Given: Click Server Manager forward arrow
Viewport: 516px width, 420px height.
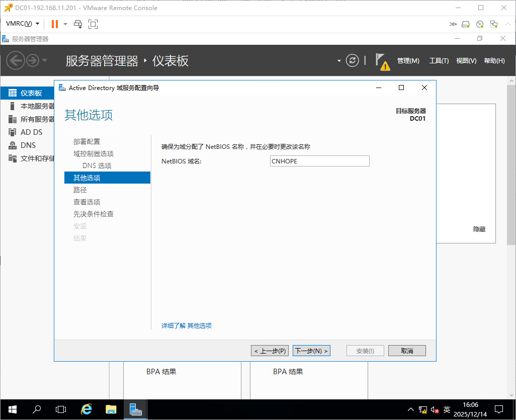Looking at the screenshot, I should 33,60.
